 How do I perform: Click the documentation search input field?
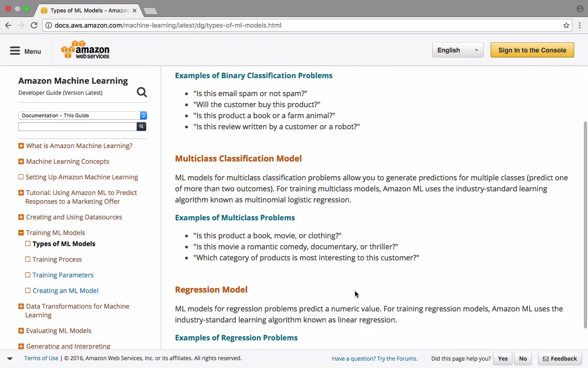point(78,126)
